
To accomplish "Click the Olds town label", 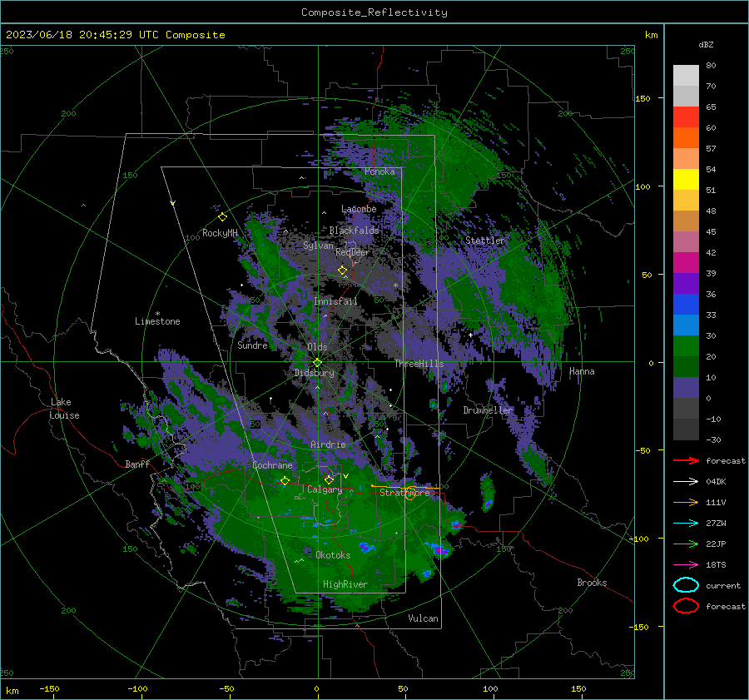I will [317, 347].
